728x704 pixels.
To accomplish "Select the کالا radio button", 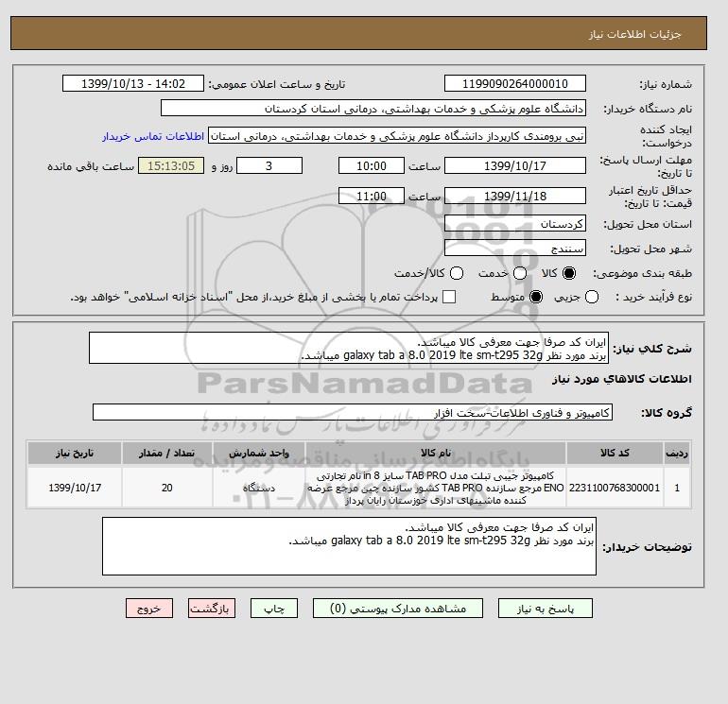I will coord(569,273).
